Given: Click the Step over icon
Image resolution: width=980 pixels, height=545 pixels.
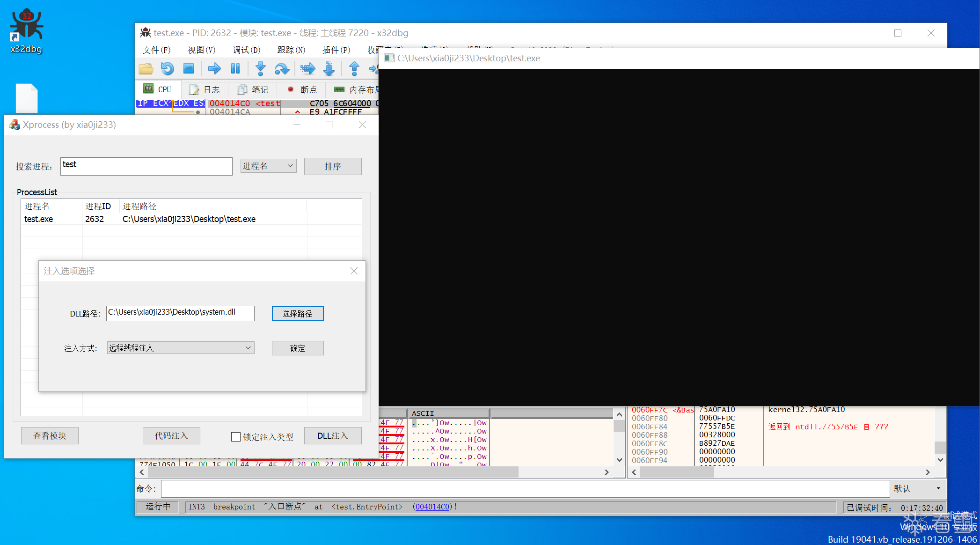Looking at the screenshot, I should click(282, 69).
